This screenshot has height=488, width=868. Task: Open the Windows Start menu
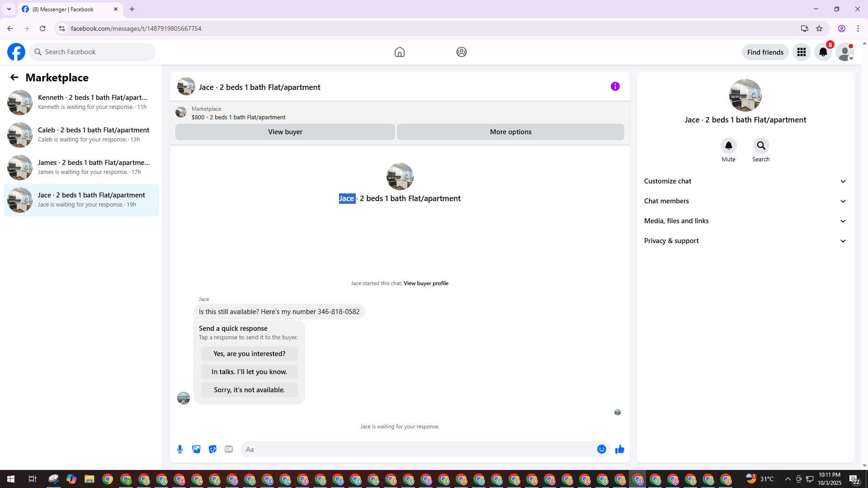pos(11,479)
